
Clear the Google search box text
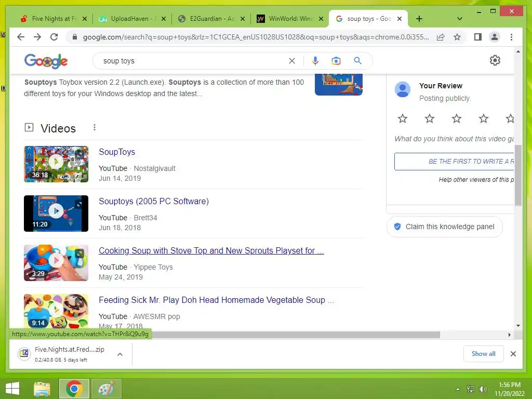point(292,61)
